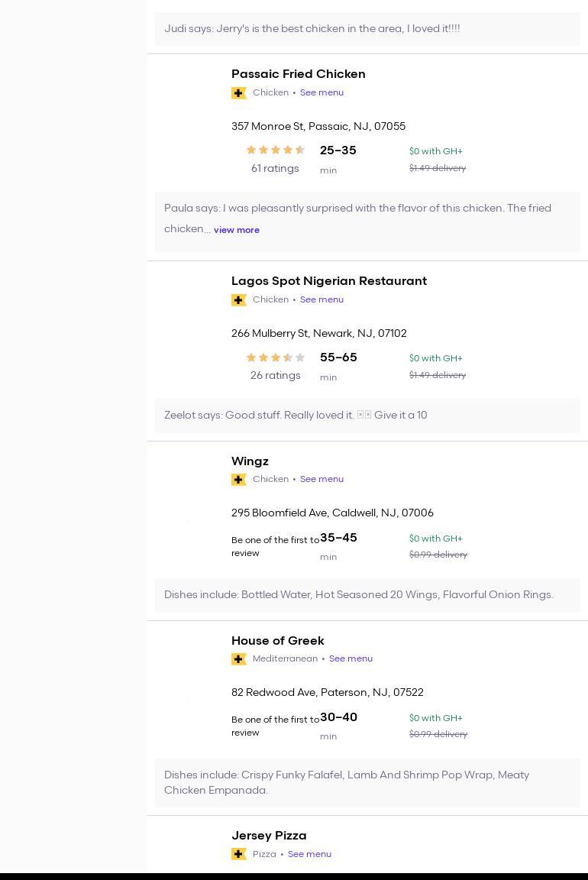See menu for Passaic Fried Chicken
Image resolution: width=588 pixels, height=880 pixels.
tap(321, 92)
